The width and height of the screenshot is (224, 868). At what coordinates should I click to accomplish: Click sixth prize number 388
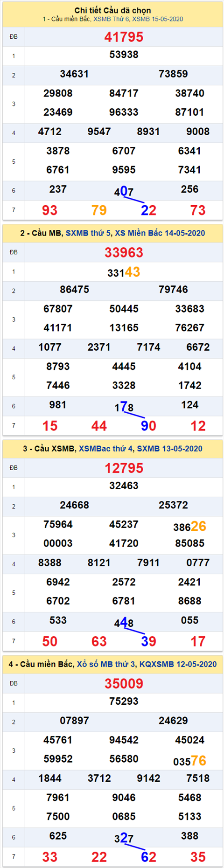pyautogui.click(x=189, y=836)
